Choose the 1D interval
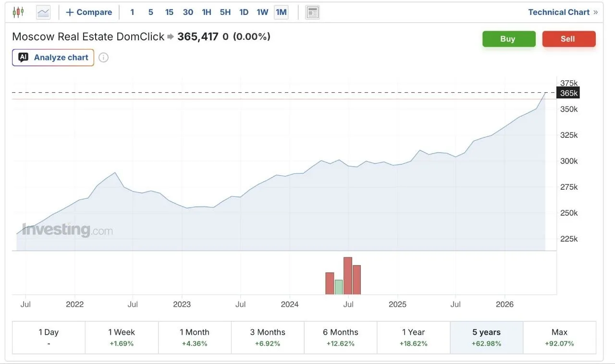The height and width of the screenshot is (364, 615). pos(244,12)
